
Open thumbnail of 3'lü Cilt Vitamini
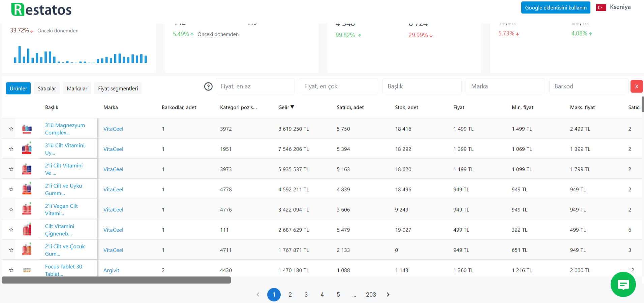(x=27, y=148)
